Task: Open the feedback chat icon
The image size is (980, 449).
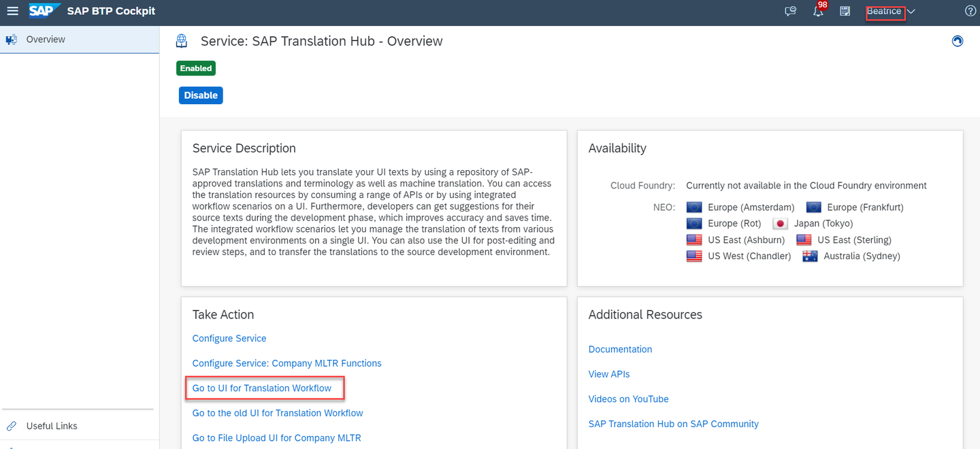Action: [790, 11]
